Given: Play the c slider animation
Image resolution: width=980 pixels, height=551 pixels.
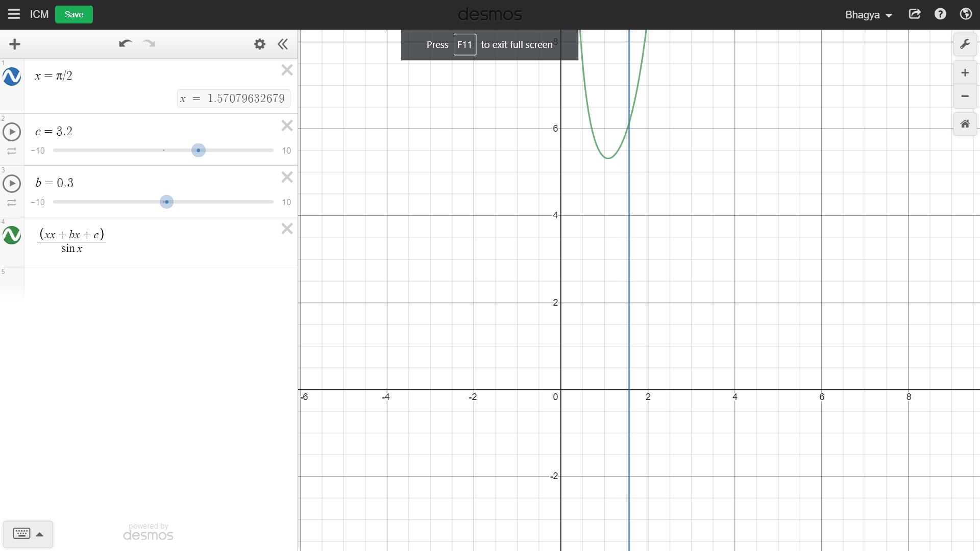Looking at the screenshot, I should click(12, 132).
